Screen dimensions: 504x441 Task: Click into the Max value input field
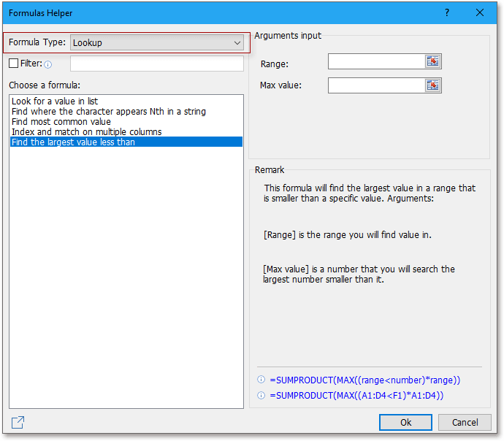click(376, 85)
